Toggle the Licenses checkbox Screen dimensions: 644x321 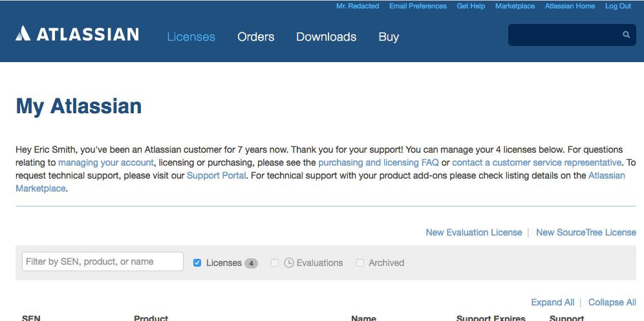click(197, 263)
